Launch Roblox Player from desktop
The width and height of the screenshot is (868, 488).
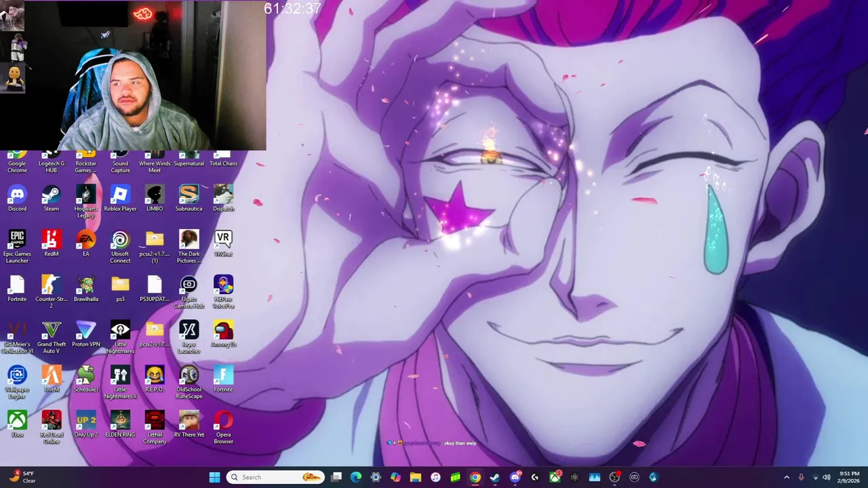point(120,199)
